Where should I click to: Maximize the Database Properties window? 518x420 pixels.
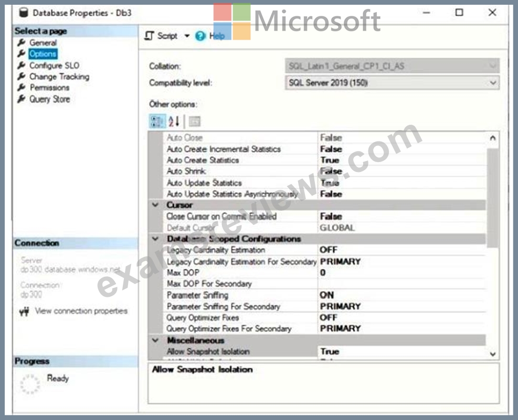pyautogui.click(x=459, y=13)
